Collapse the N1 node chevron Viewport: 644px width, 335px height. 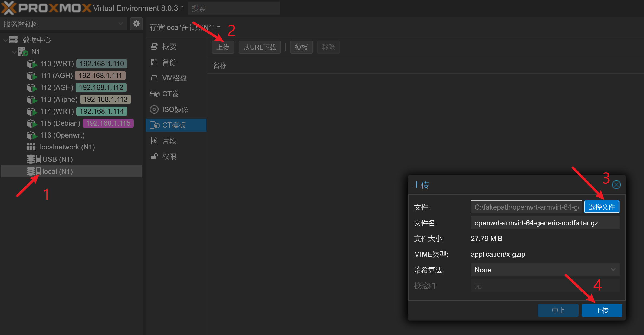coord(14,52)
